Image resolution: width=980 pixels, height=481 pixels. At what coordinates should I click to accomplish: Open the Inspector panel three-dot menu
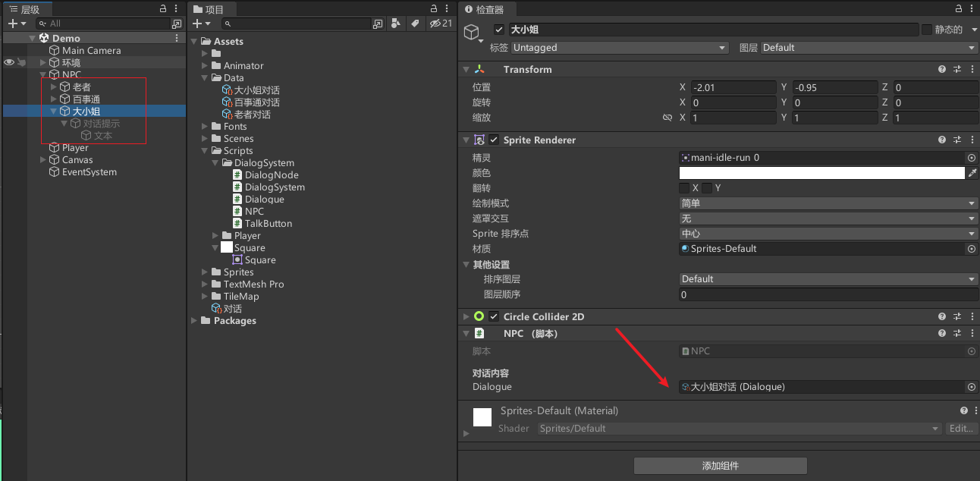[972, 9]
